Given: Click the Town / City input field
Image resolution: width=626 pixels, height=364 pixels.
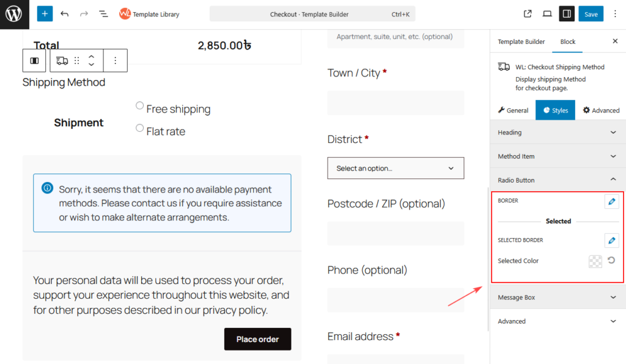Looking at the screenshot, I should pyautogui.click(x=396, y=103).
